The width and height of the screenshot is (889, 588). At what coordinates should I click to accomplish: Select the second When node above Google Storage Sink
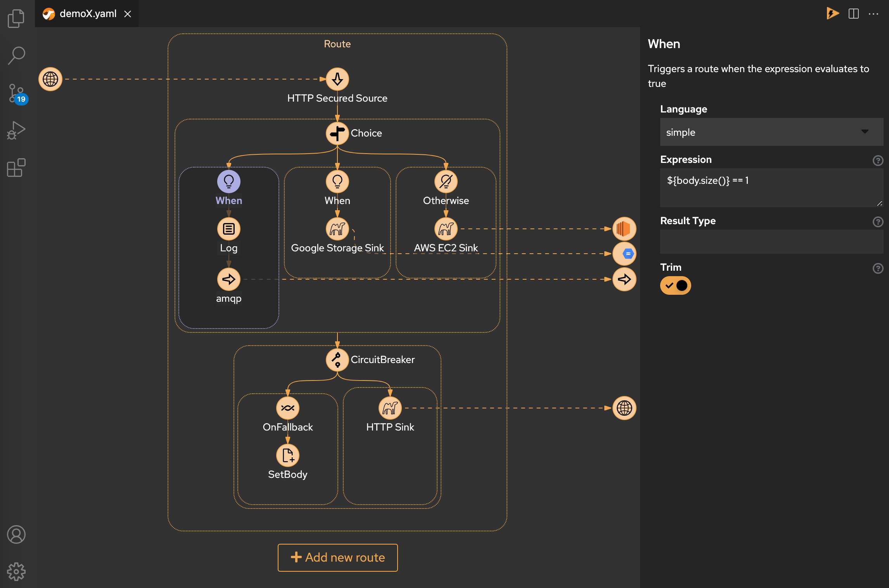click(x=337, y=181)
